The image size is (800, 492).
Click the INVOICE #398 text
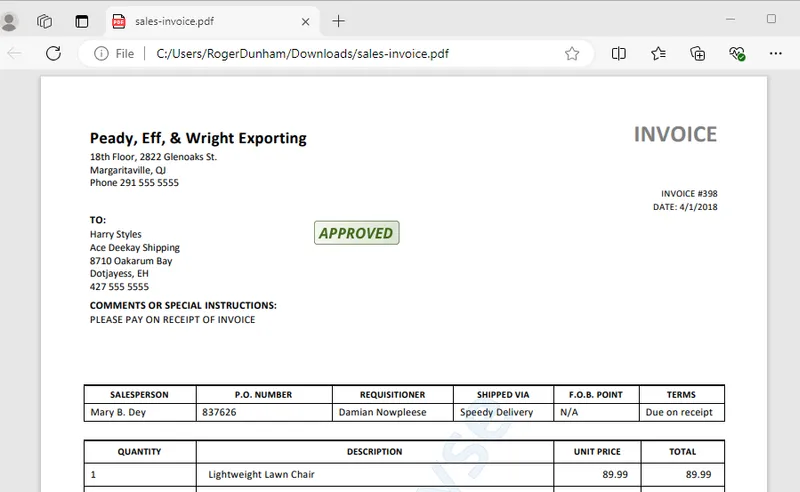point(689,193)
